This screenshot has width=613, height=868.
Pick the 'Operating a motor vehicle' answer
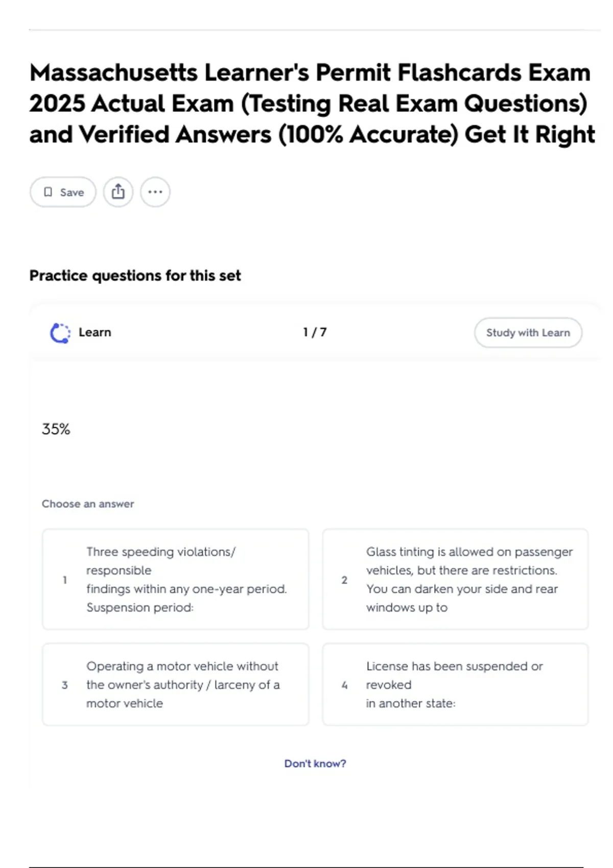[183, 685]
